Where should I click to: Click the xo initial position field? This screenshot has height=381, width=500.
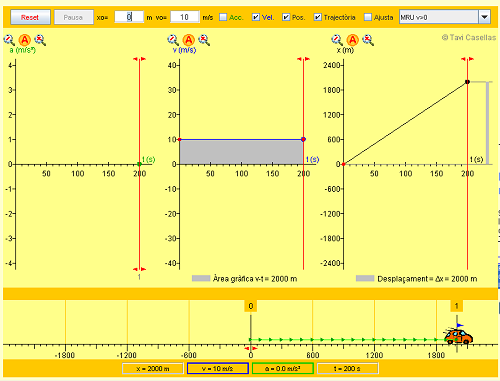pos(129,17)
